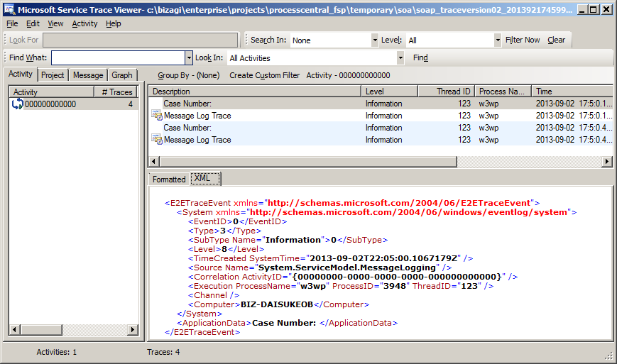617x364 pixels.
Task: Click into the Find What text field
Action: pos(118,57)
